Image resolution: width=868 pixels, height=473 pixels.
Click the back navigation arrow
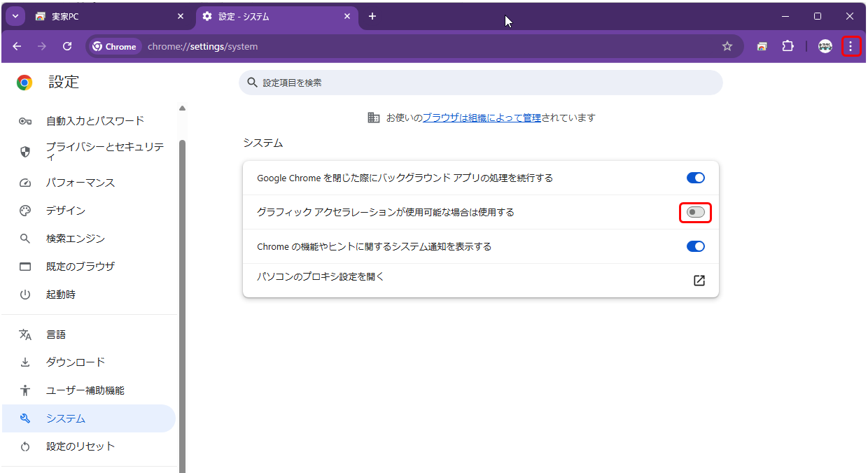coord(17,46)
